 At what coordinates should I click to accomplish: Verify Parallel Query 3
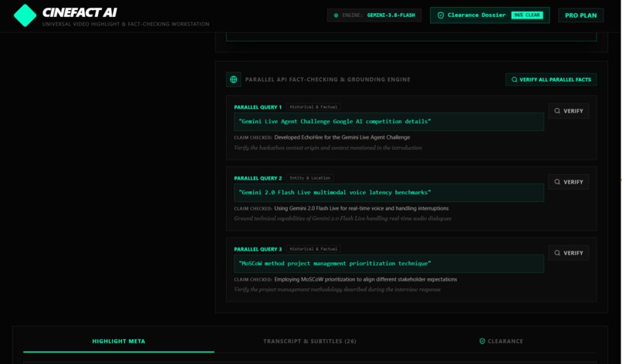(569, 253)
